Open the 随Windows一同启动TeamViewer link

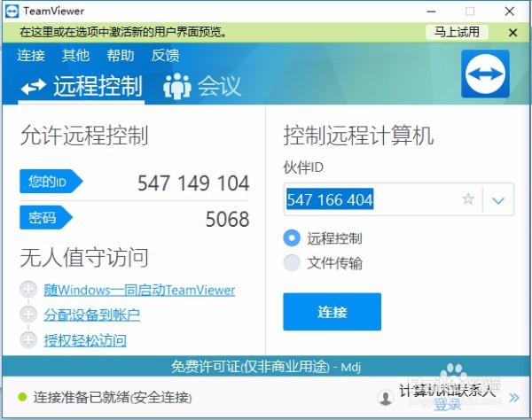139,290
